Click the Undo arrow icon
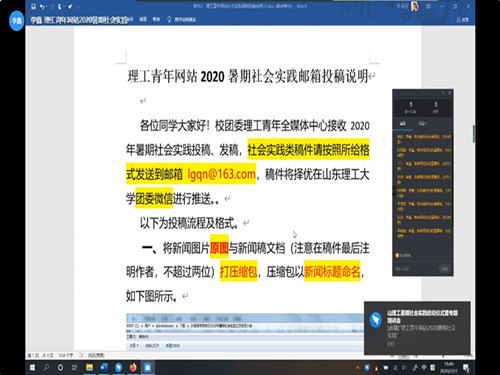The image size is (500, 375). 41,6
